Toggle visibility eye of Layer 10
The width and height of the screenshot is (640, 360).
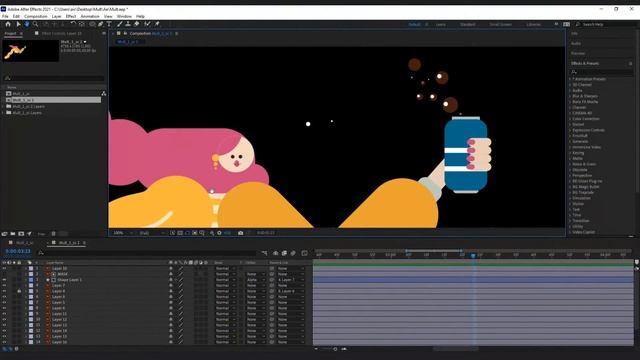click(x=4, y=269)
